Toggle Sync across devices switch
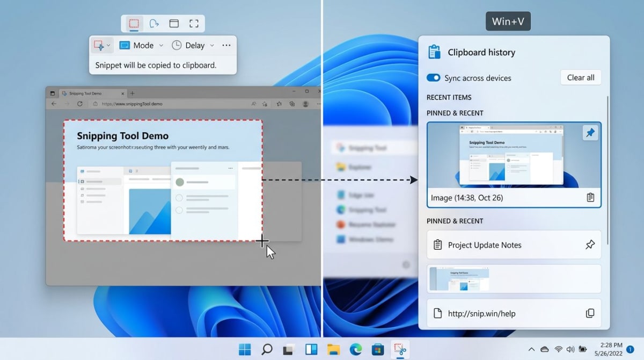This screenshot has width=644, height=360. click(433, 78)
